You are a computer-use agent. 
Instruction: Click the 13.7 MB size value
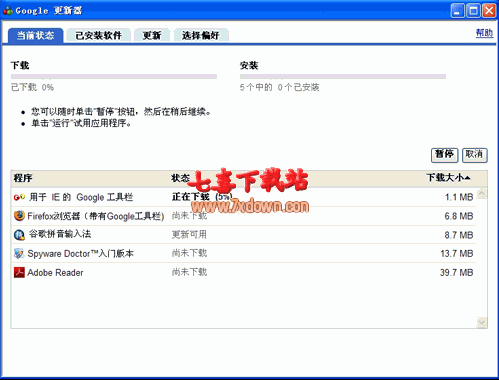(457, 254)
